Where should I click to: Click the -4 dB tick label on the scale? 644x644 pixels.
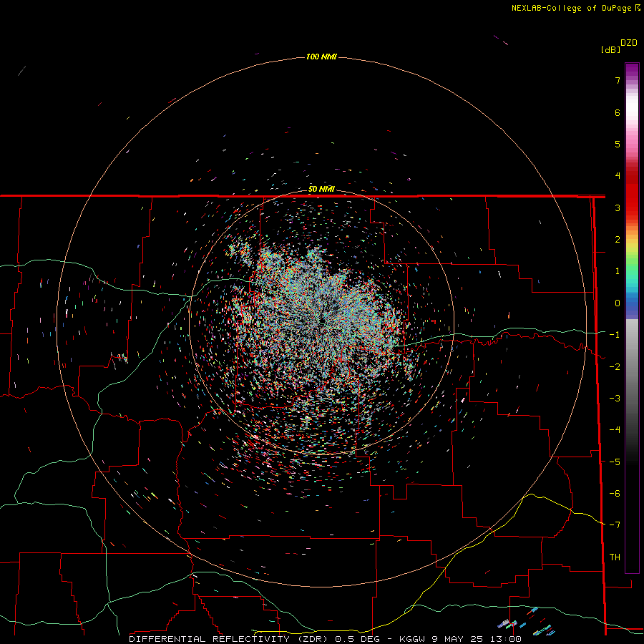[x=615, y=430]
